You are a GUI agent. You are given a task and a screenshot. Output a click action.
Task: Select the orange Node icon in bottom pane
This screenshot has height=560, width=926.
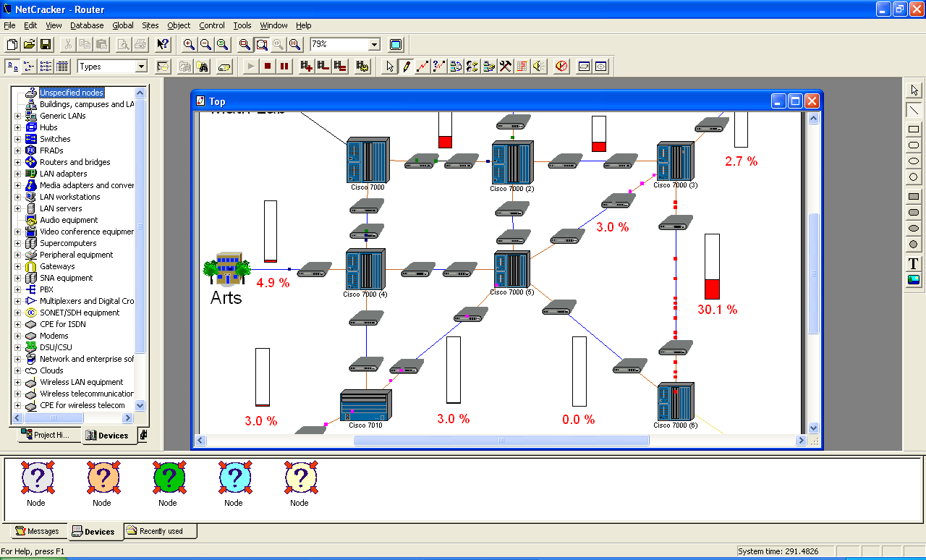click(102, 478)
